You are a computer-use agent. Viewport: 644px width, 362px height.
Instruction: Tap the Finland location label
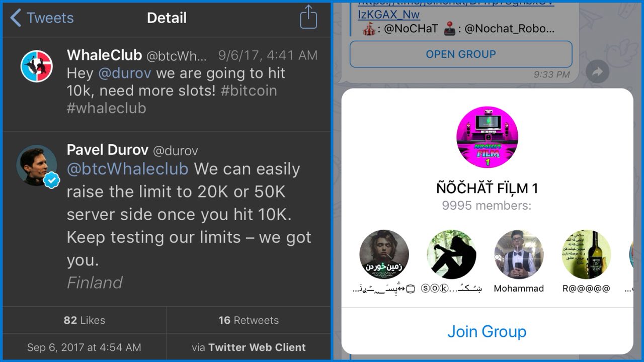95,283
